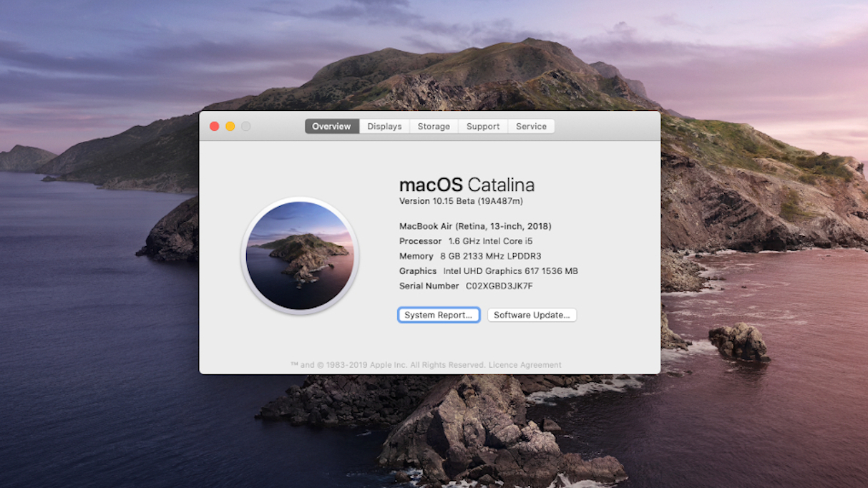This screenshot has height=488, width=868.
Task: Select the Support tab
Action: (483, 127)
